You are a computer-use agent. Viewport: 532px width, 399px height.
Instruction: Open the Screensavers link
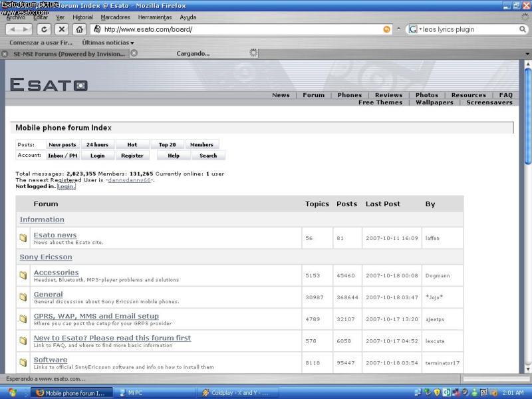pos(489,102)
